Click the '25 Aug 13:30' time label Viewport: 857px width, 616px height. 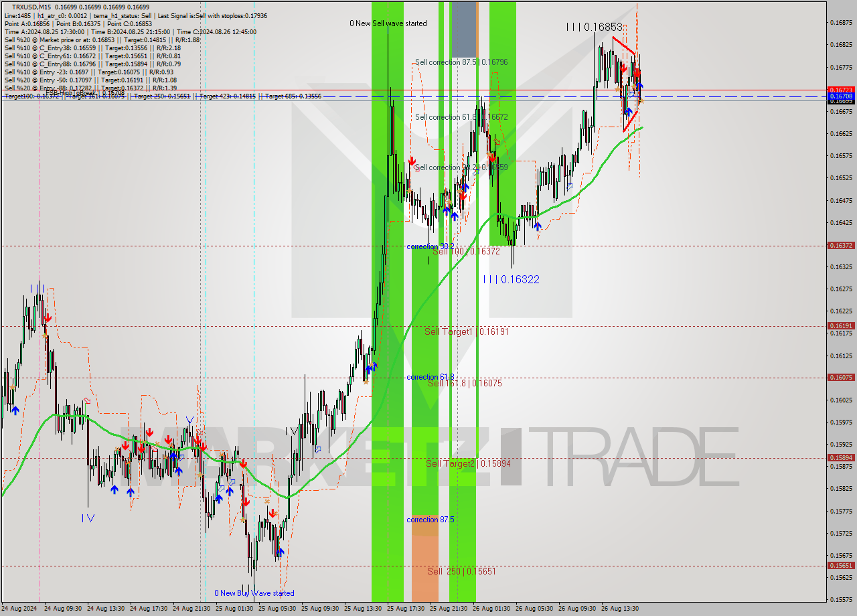click(x=363, y=609)
